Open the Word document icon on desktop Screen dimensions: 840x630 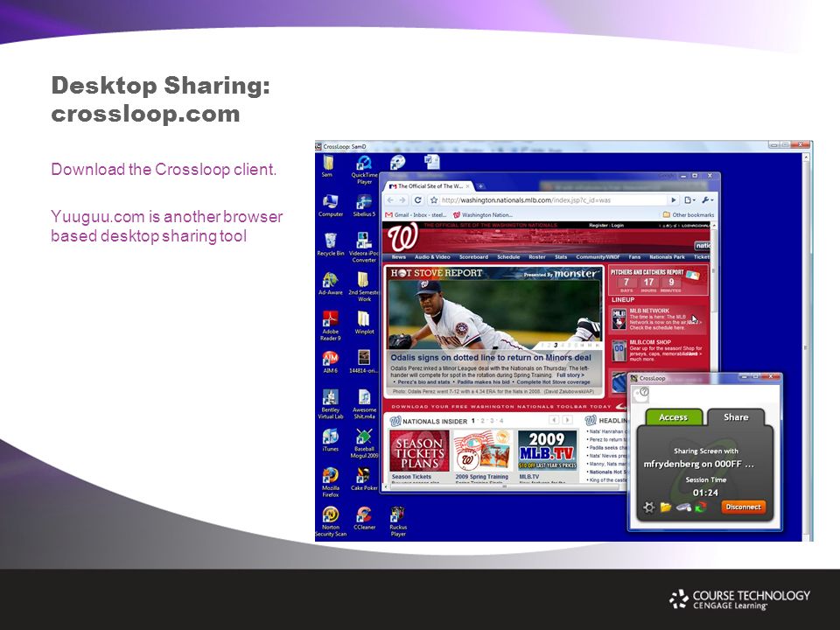(431, 161)
